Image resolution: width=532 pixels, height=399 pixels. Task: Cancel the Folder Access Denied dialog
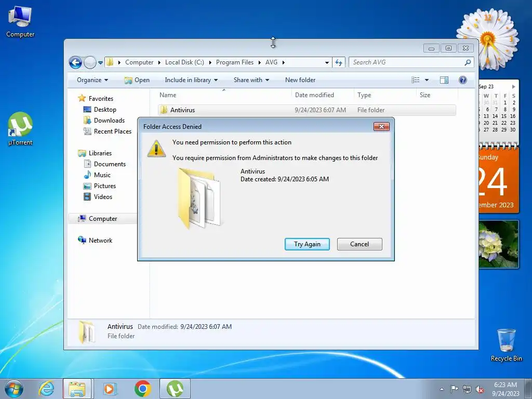(360, 244)
